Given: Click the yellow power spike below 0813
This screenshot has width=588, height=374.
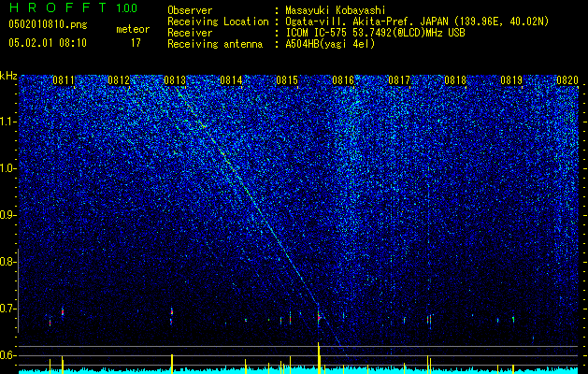Looking at the screenshot, I should coord(172,364).
